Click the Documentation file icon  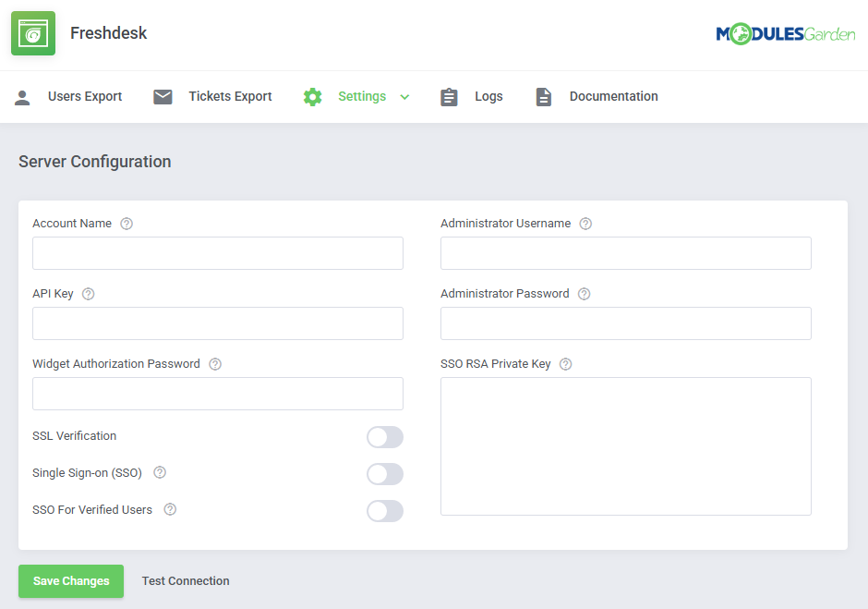544,97
